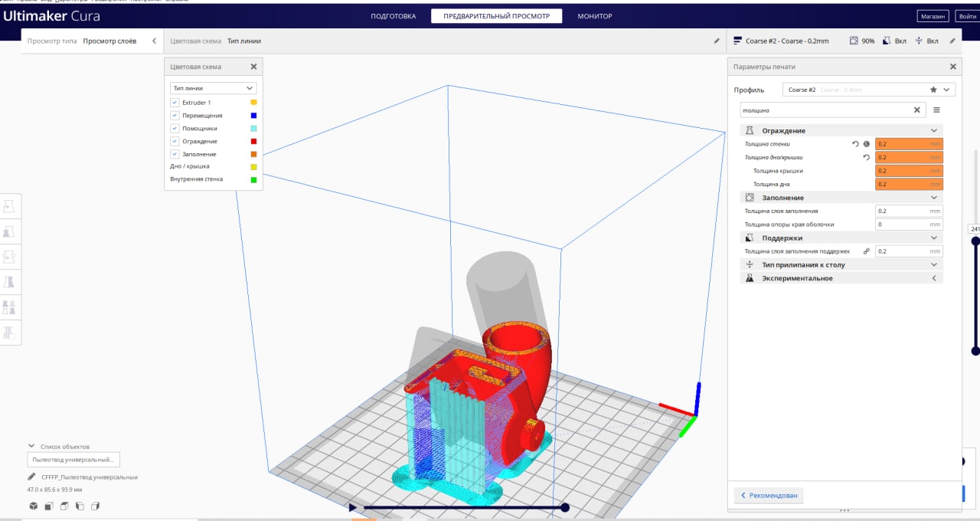Image resolution: width=980 pixels, height=521 pixels.
Task: Toggle Extruder 1 checkbox
Action: pos(175,102)
